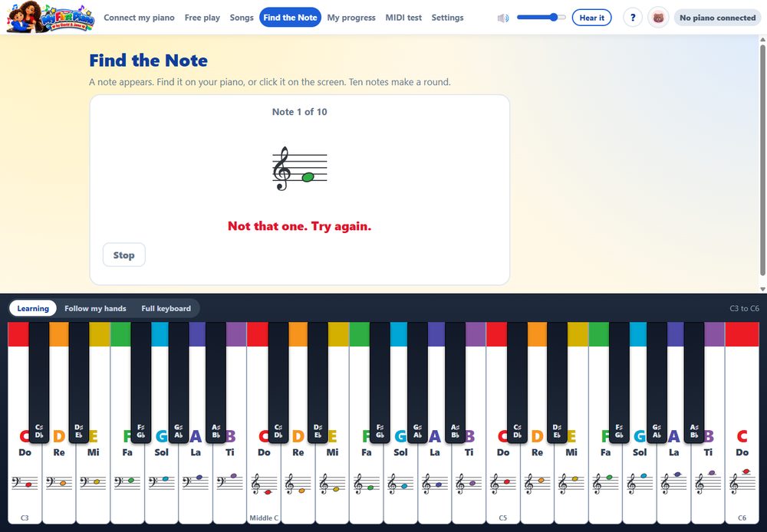Play the G♯/A♭ black key in C5 octave
767x532 pixels.
click(x=657, y=382)
